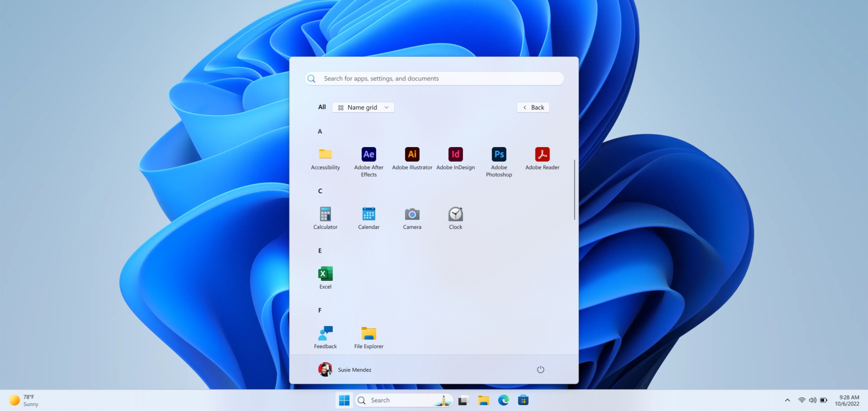868x411 pixels.
Task: Jump to letter A section header
Action: (320, 132)
